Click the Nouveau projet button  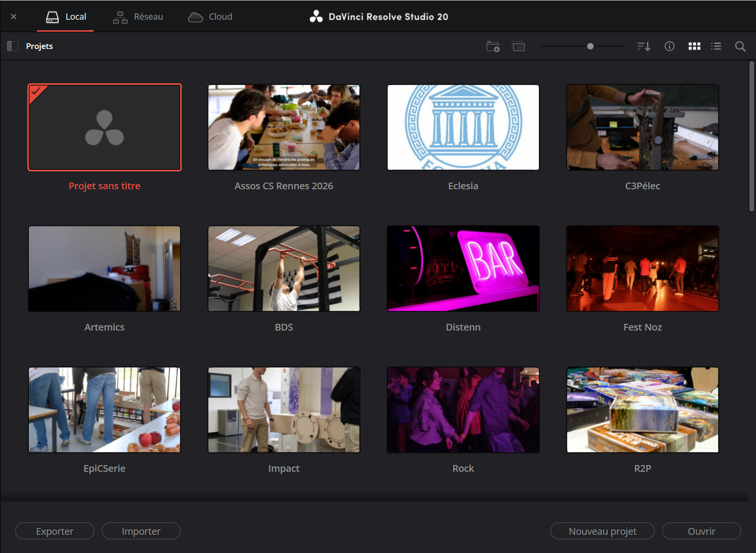coord(602,531)
